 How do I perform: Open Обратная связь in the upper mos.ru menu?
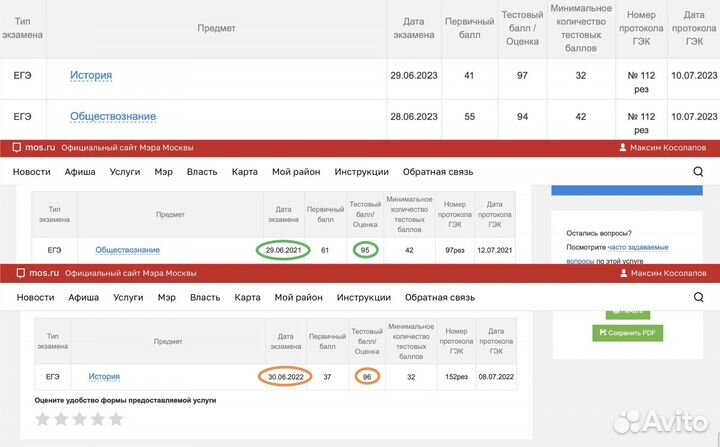click(x=438, y=172)
